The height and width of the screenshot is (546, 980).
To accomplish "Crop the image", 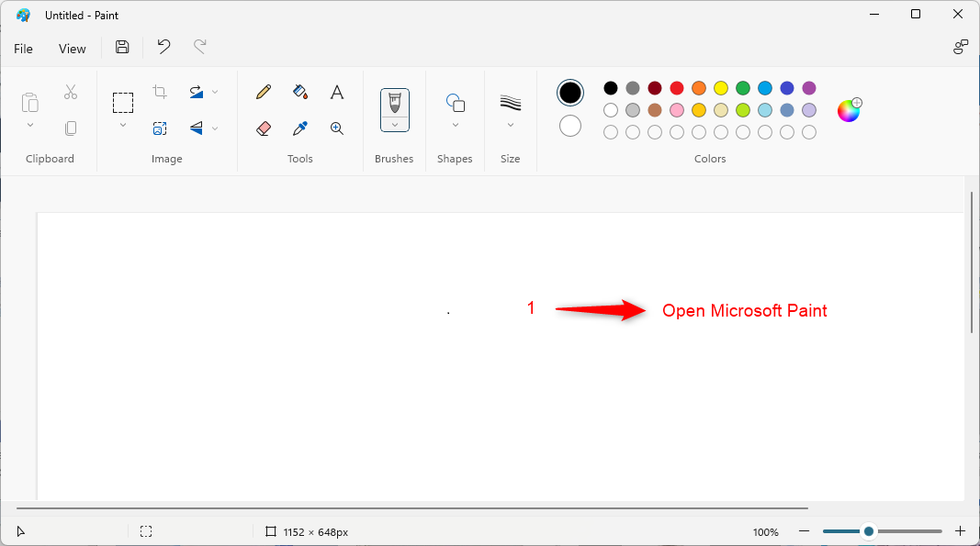I will click(160, 92).
